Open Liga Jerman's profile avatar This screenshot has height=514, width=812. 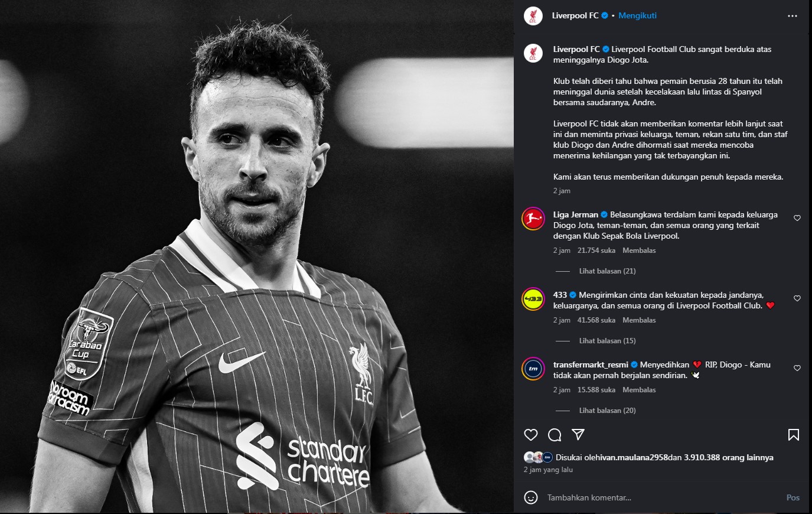tap(533, 219)
